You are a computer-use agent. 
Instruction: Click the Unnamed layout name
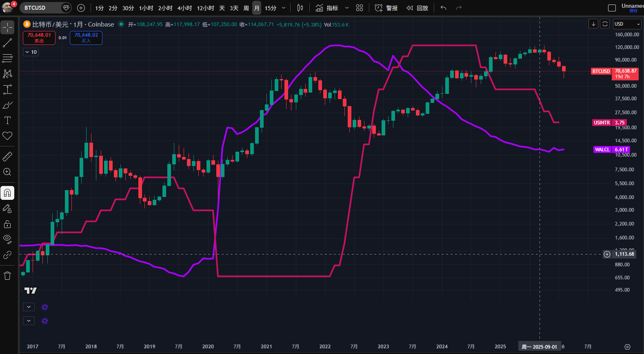[632, 6]
